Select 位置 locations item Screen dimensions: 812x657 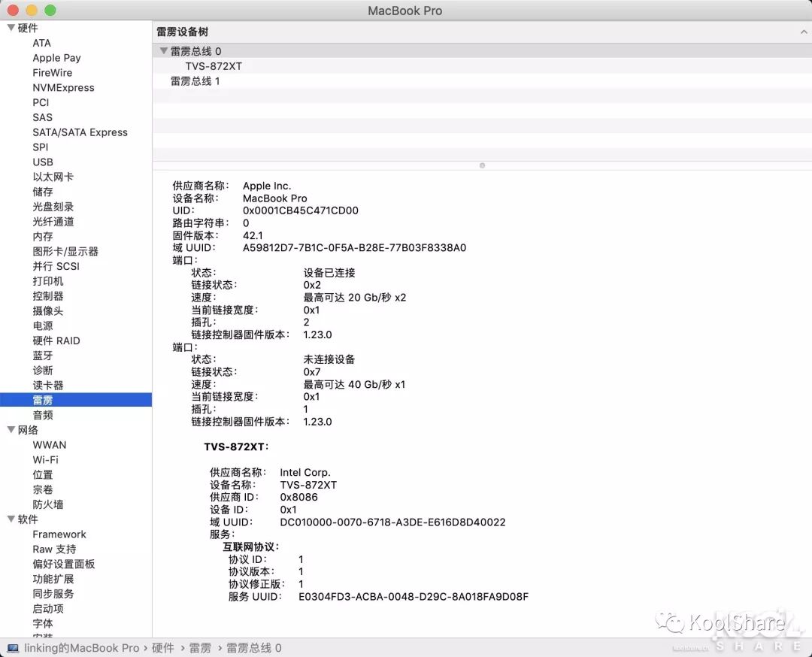(x=42, y=475)
